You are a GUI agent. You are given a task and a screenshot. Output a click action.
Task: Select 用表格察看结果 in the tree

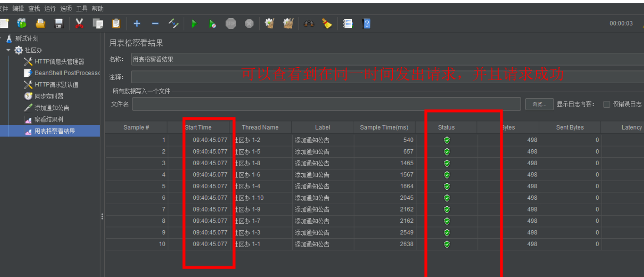(x=55, y=131)
